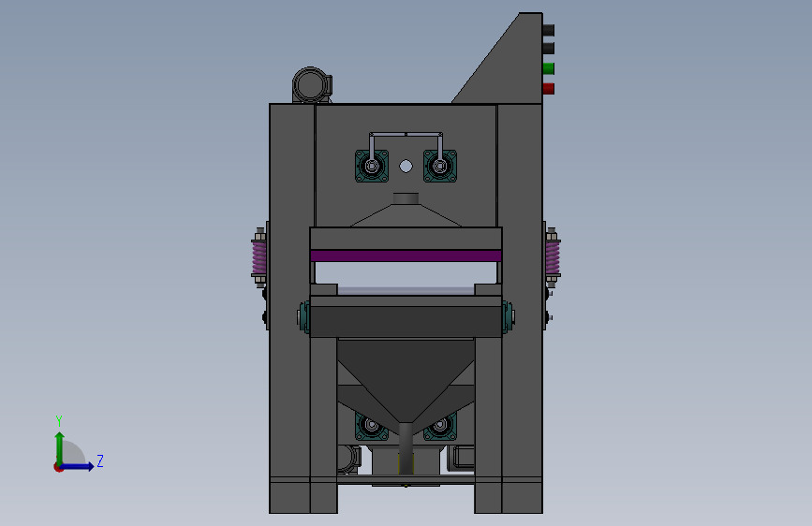Select the motor on top of the frame
The image size is (812, 526).
pyautogui.click(x=312, y=85)
